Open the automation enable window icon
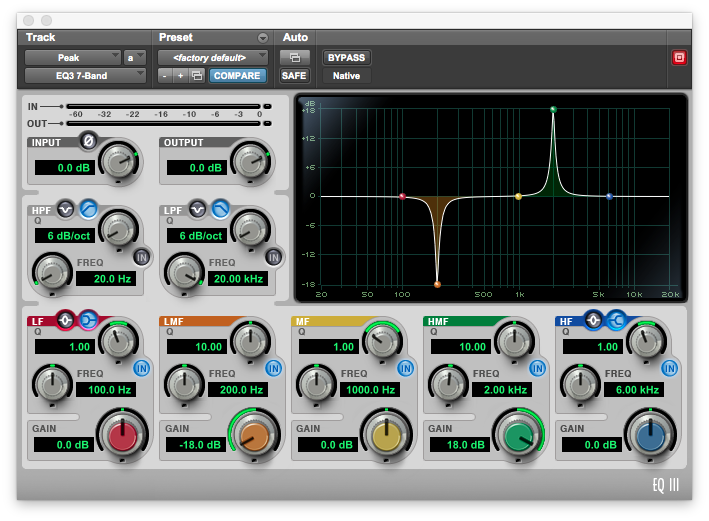The height and width of the screenshot is (521, 709). (294, 57)
